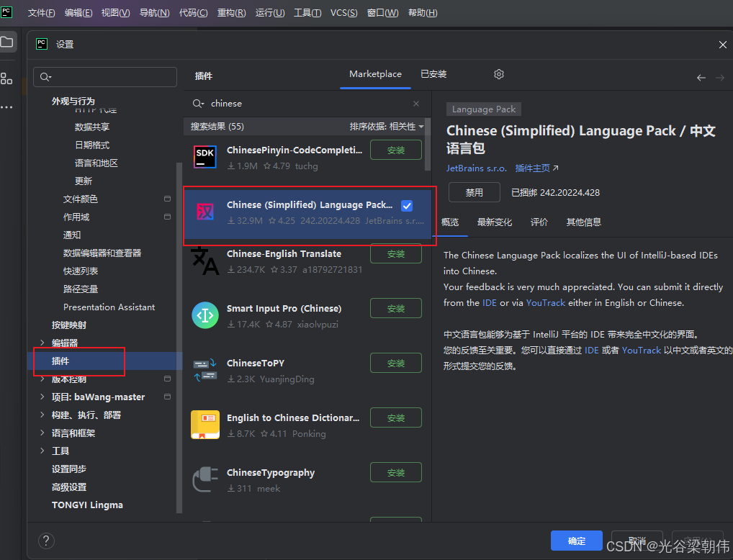
Task: Open the VCS(S) menu
Action: (343, 13)
